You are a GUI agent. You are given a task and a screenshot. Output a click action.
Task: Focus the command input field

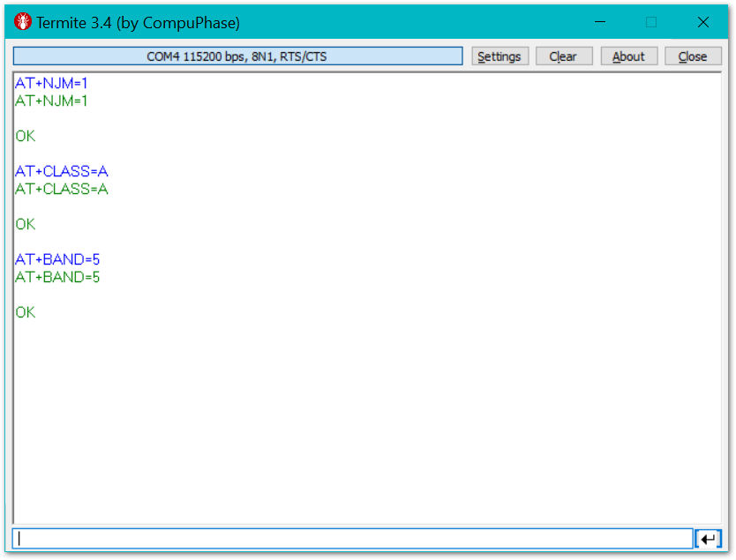click(352, 539)
